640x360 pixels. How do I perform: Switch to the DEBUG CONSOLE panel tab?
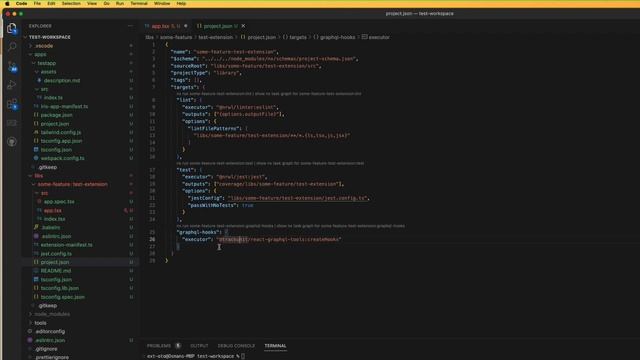pos(236,346)
